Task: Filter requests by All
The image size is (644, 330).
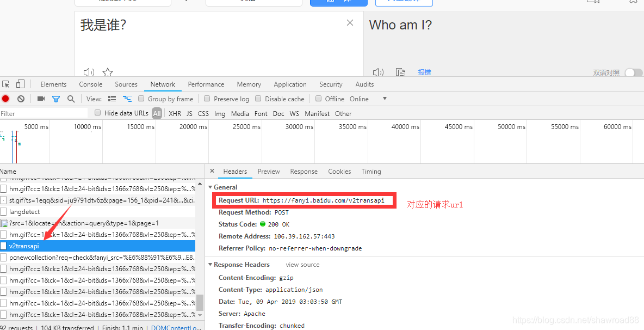Action: (x=157, y=113)
